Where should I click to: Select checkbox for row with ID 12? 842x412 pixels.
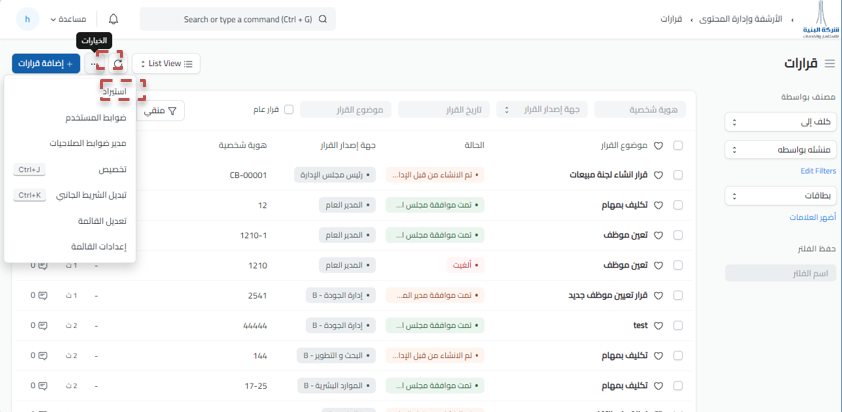[x=678, y=205]
